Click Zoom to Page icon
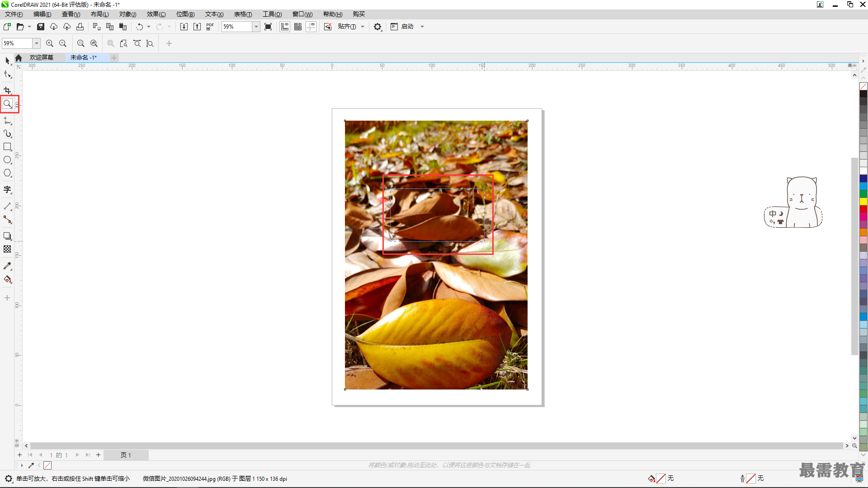The height and width of the screenshot is (488, 868). (x=124, y=43)
